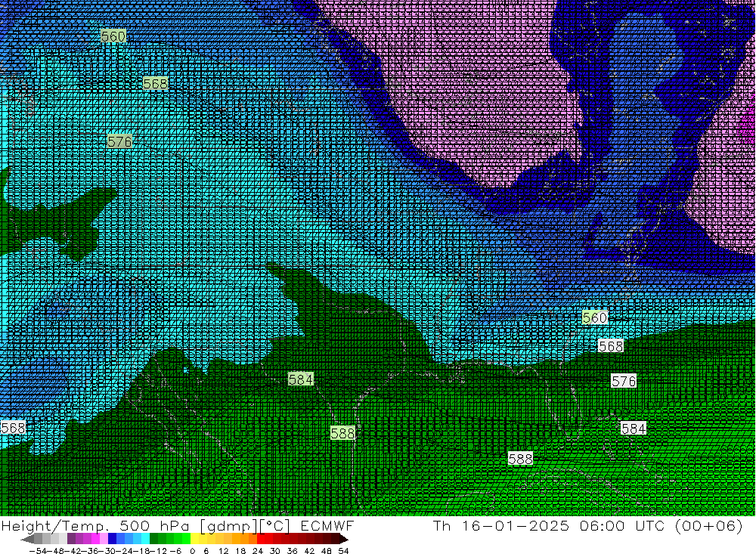Click the 'ECMWF' model name
756x554 pixels.
(x=327, y=525)
